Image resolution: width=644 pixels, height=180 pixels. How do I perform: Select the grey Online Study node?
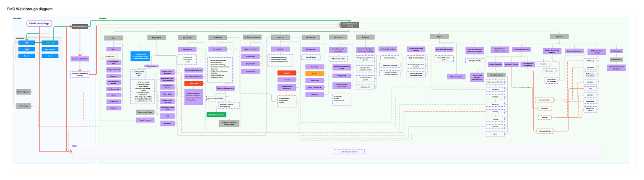click(x=23, y=106)
